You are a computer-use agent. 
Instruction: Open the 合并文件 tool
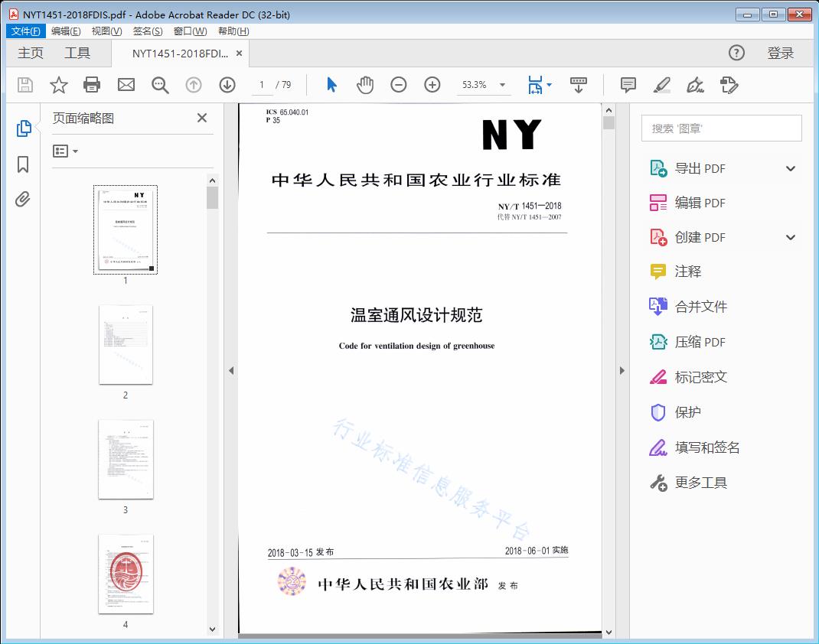tap(700, 307)
